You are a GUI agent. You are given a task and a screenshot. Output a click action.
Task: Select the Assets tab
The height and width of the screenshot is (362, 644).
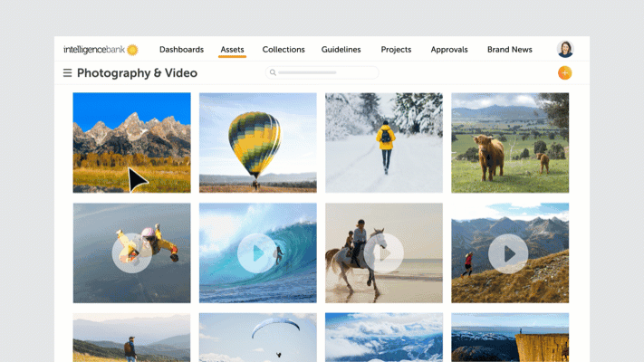232,50
